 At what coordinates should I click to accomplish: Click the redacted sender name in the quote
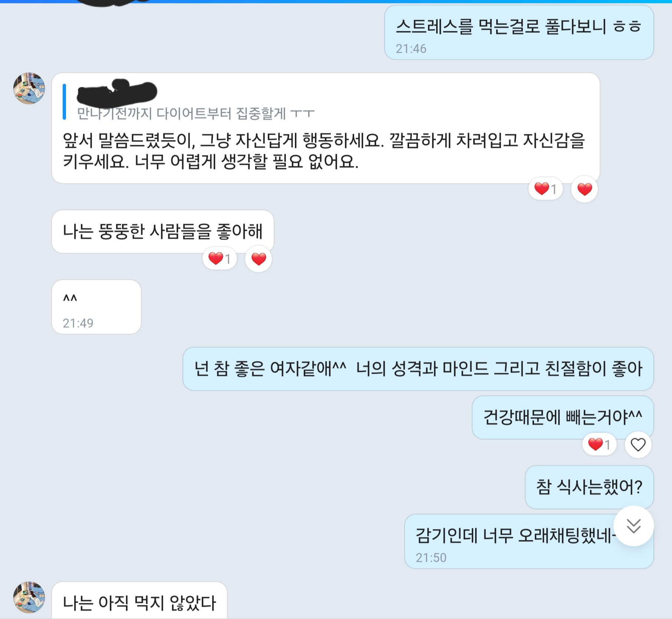coord(117,91)
